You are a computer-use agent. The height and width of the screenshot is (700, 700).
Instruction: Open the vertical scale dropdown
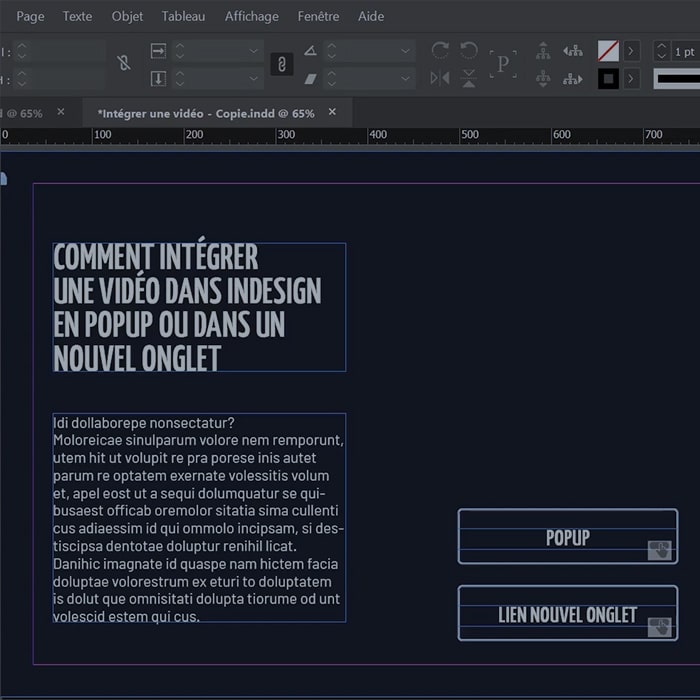coord(254,79)
